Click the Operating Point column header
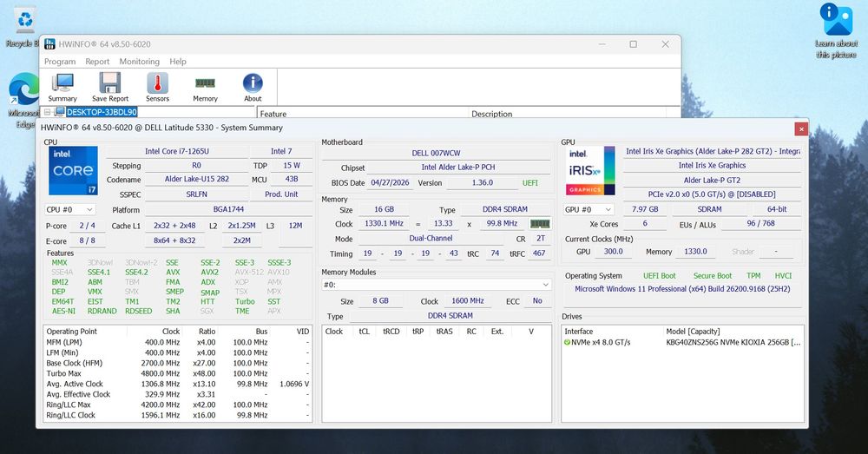 (86, 331)
